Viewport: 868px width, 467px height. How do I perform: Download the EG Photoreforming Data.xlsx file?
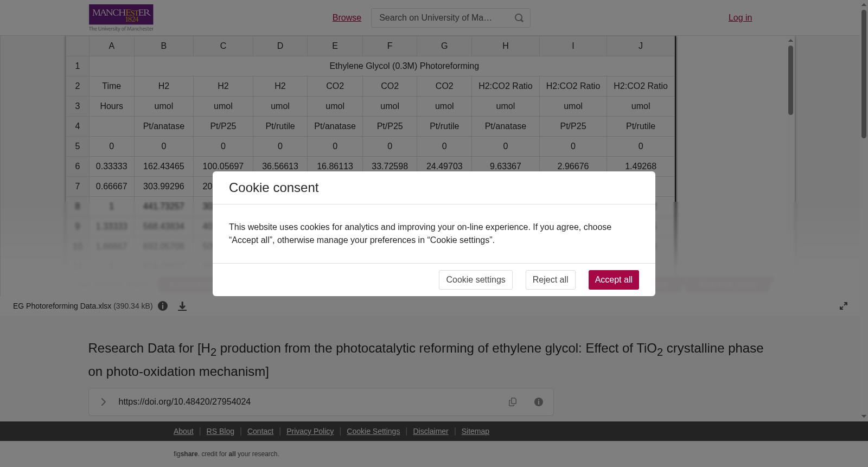(182, 306)
